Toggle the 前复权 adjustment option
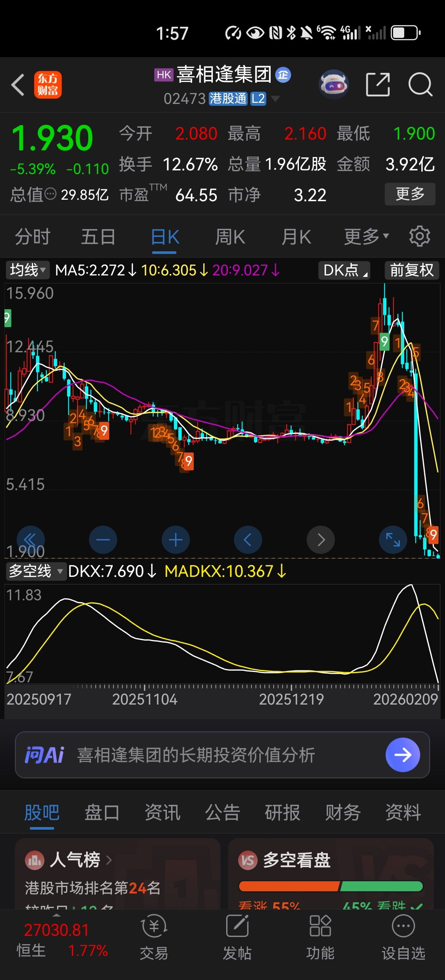The image size is (445, 980). (412, 270)
